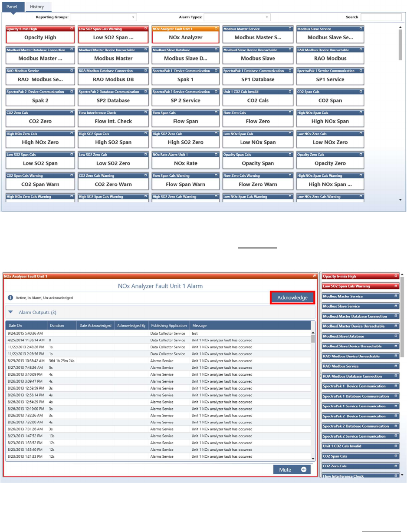Sort table by Duration column

62,325
